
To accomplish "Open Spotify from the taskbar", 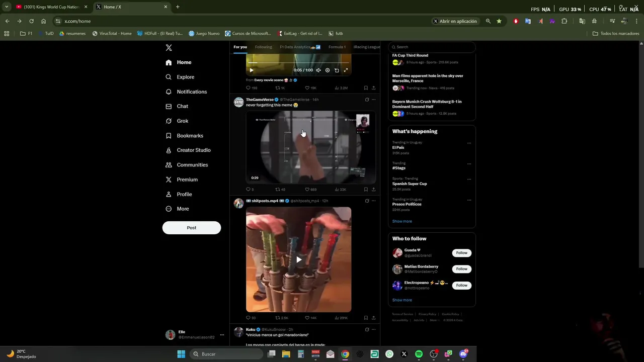I will pos(419,354).
